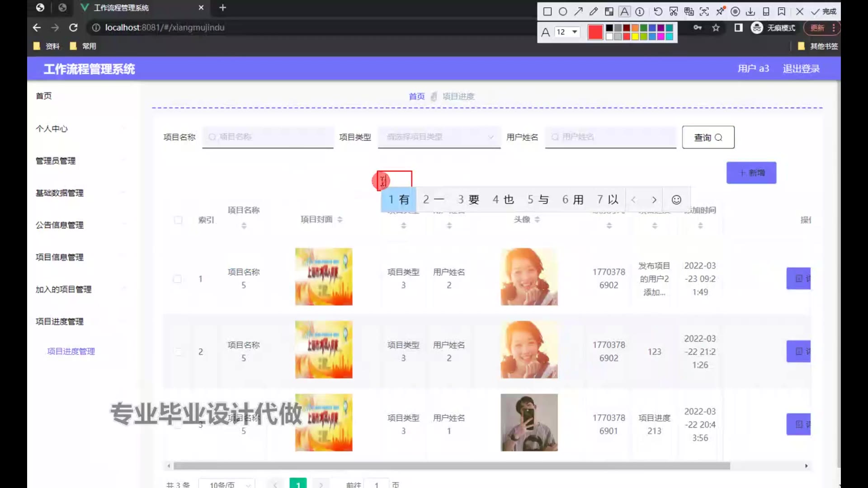The height and width of the screenshot is (488, 868).
Task: Open emoji panel in IME bar
Action: point(676,200)
